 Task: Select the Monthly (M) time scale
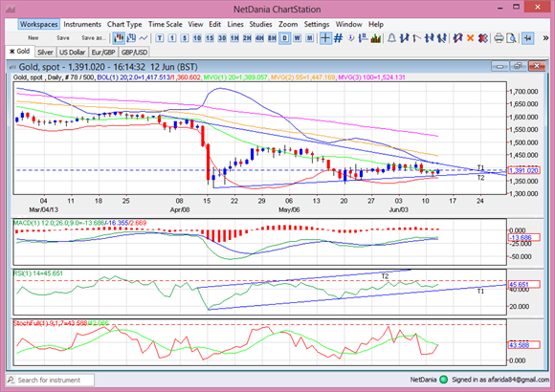309,38
